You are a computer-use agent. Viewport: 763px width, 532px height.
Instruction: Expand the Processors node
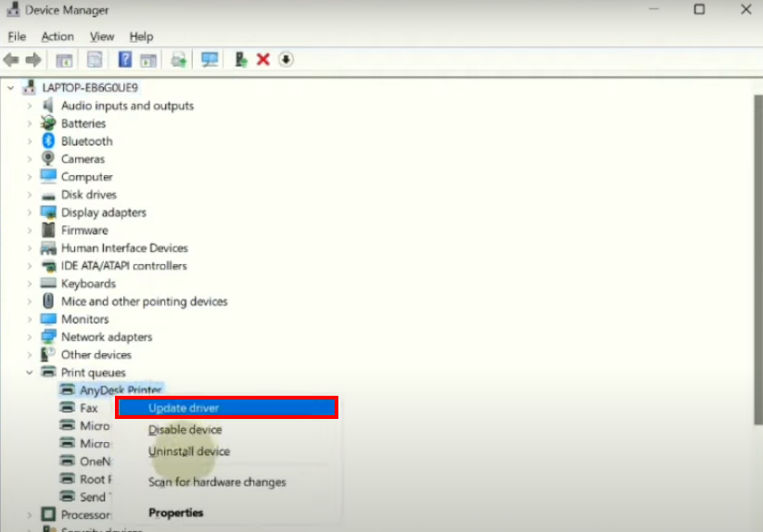(x=30, y=514)
